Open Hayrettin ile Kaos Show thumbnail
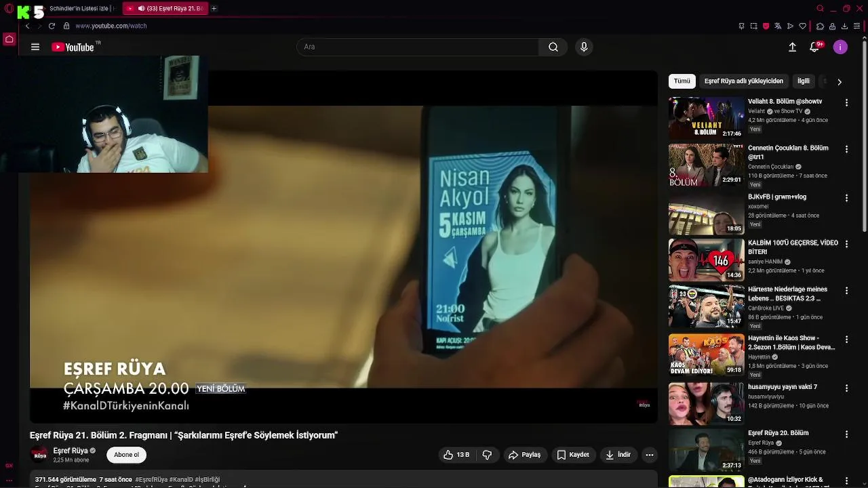Screen dimensions: 868x488 pyautogui.click(x=706, y=355)
